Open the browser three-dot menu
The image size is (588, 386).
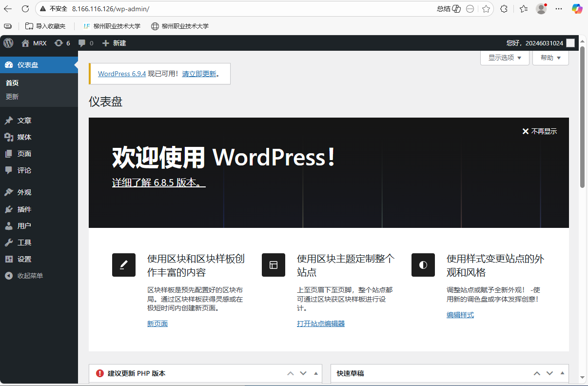coord(559,9)
